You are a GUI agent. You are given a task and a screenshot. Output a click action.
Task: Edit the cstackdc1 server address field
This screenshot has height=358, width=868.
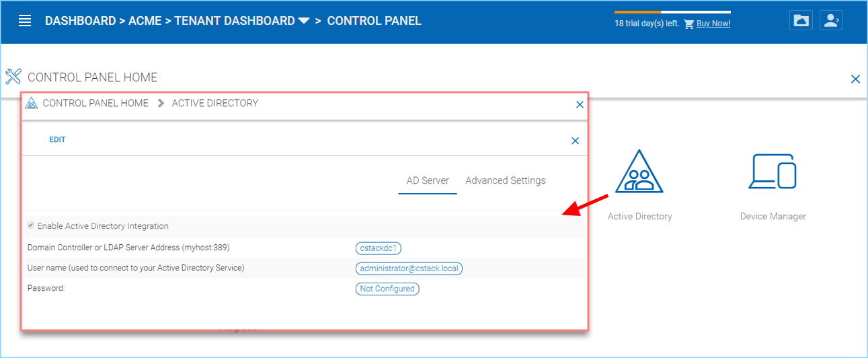coord(379,248)
